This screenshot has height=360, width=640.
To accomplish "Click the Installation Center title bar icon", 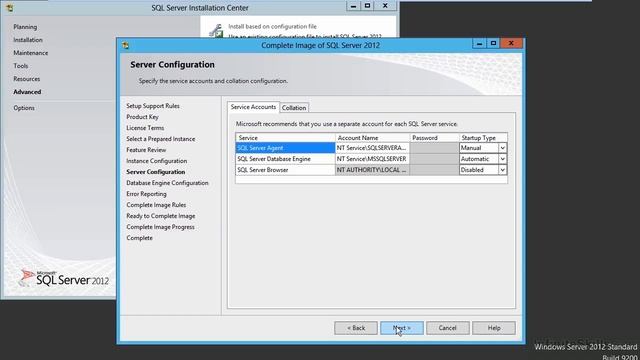I will (10, 7).
